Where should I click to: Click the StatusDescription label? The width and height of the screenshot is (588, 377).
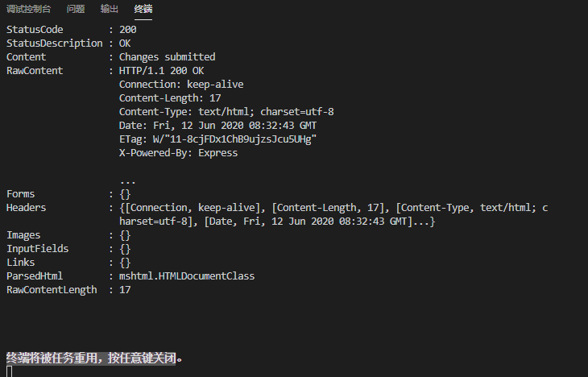[55, 43]
